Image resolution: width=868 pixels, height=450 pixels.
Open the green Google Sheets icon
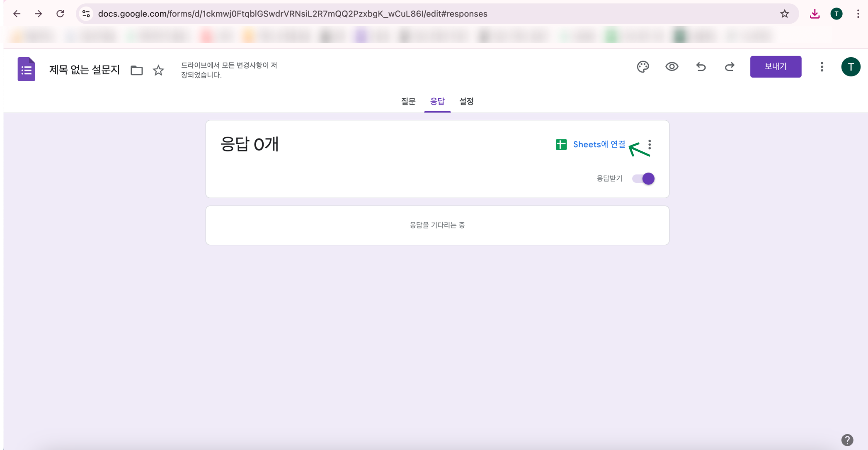point(561,144)
